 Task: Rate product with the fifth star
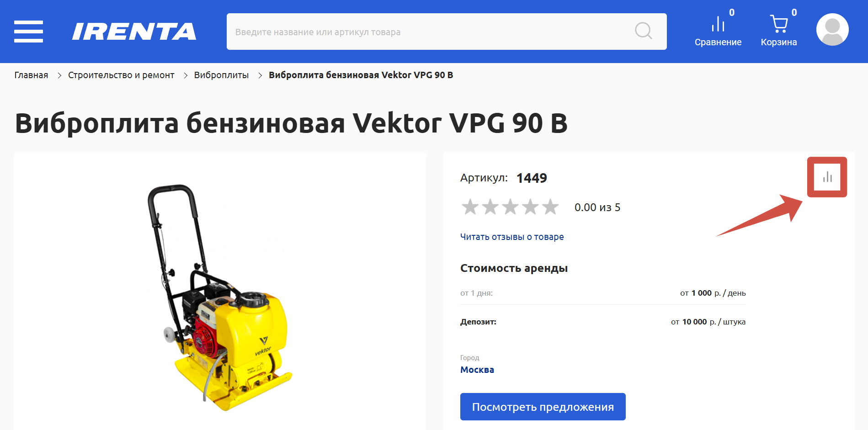click(550, 207)
